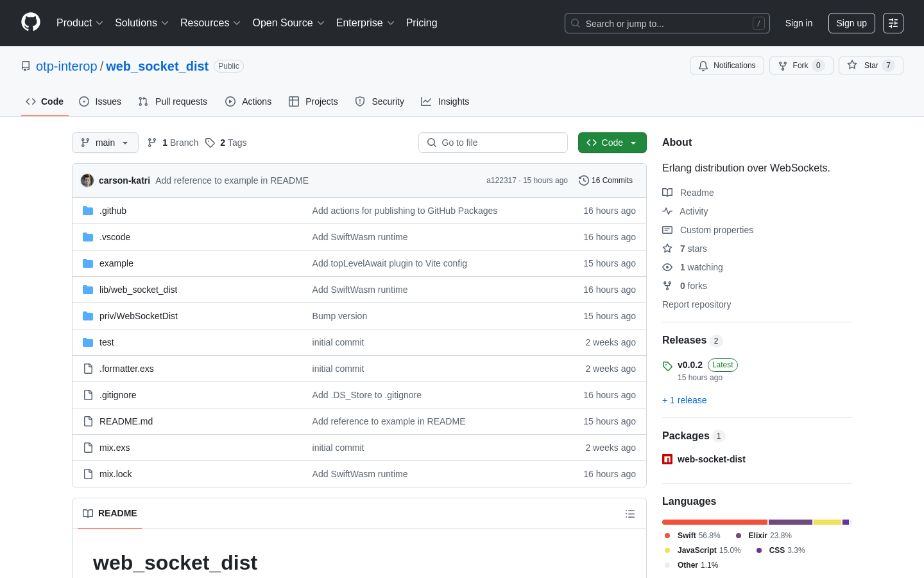Open the command palette icon in the header
Viewport: 924px width, 578px height.
click(893, 23)
